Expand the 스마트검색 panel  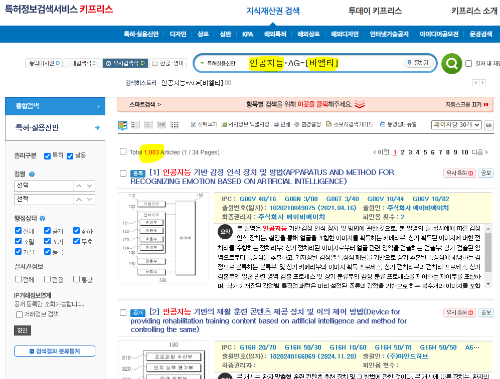pos(145,105)
